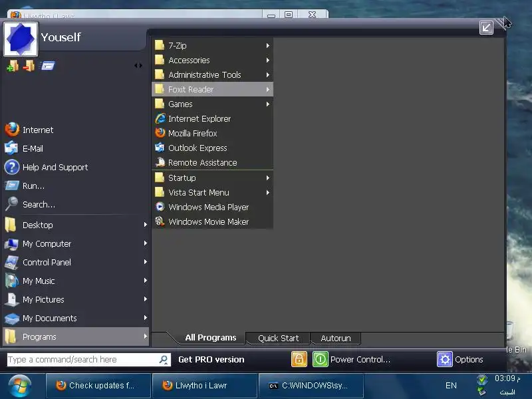Open the Accessories program folder

[x=212, y=60]
